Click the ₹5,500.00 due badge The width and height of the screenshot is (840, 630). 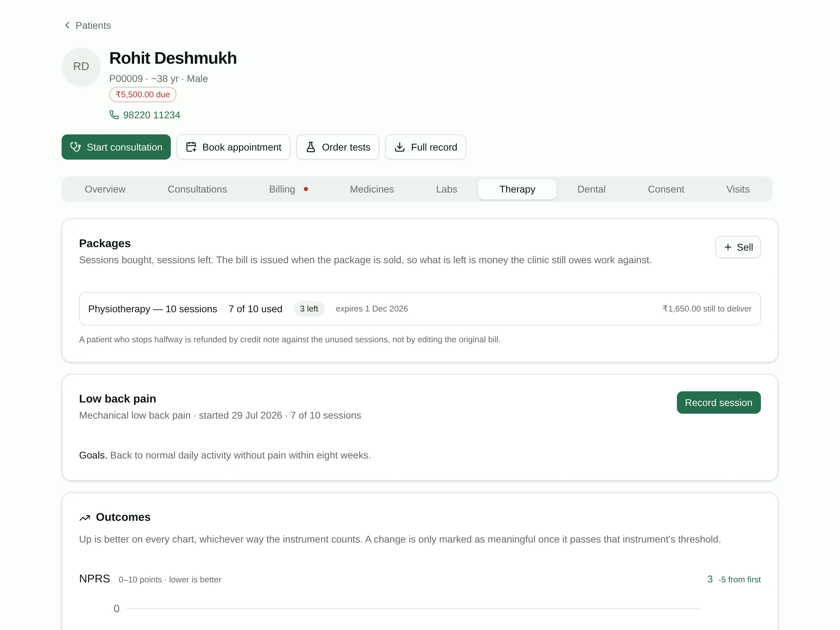[x=142, y=94]
